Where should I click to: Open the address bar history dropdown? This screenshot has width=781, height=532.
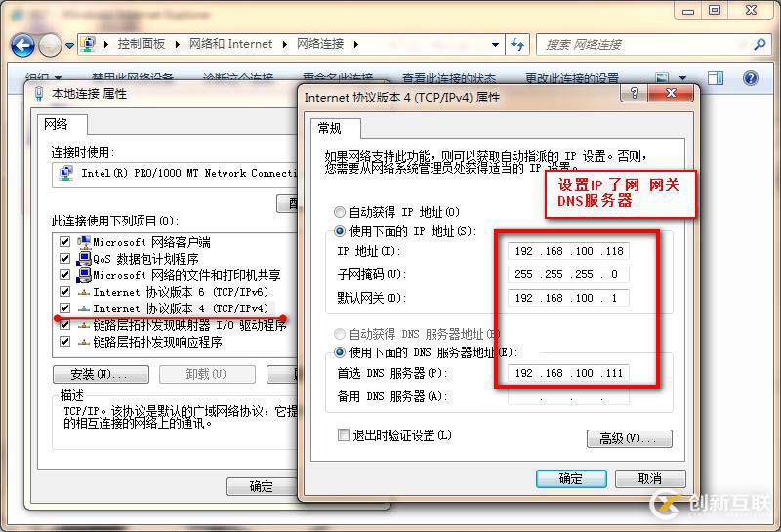495,44
